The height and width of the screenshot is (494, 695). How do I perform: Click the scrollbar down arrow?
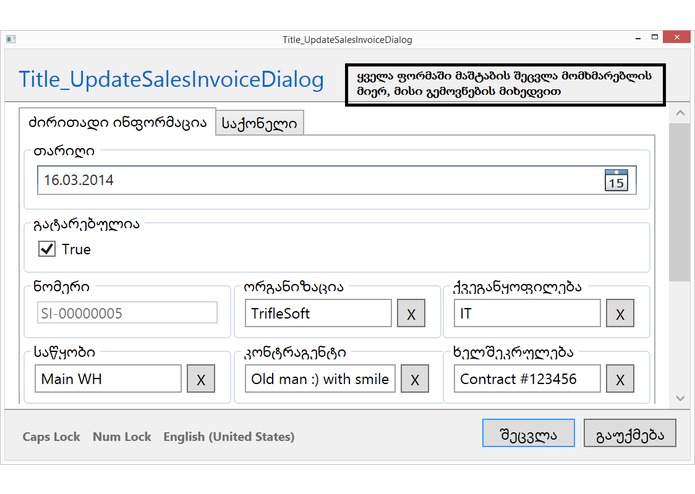click(x=680, y=398)
